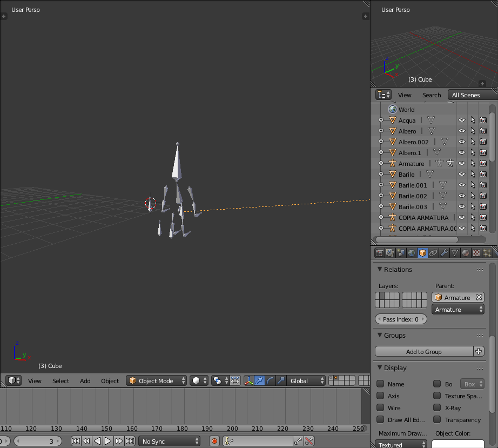This screenshot has height=448, width=498.
Task: Toggle manipulate center points button
Action: [235, 380]
